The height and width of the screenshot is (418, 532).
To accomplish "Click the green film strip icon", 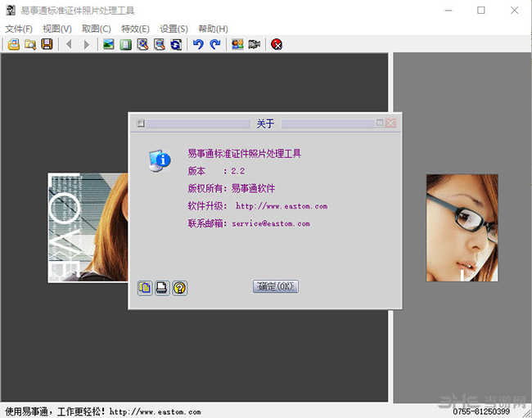I will [x=125, y=44].
